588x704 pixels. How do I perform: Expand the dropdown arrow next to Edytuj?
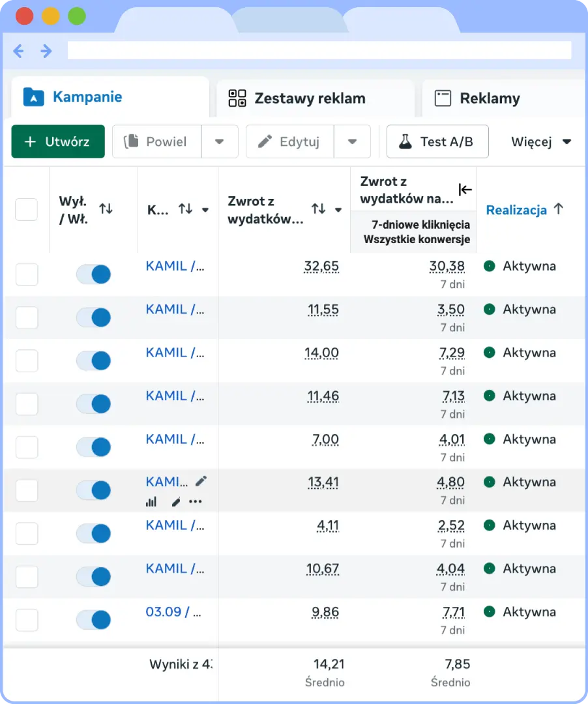352,141
